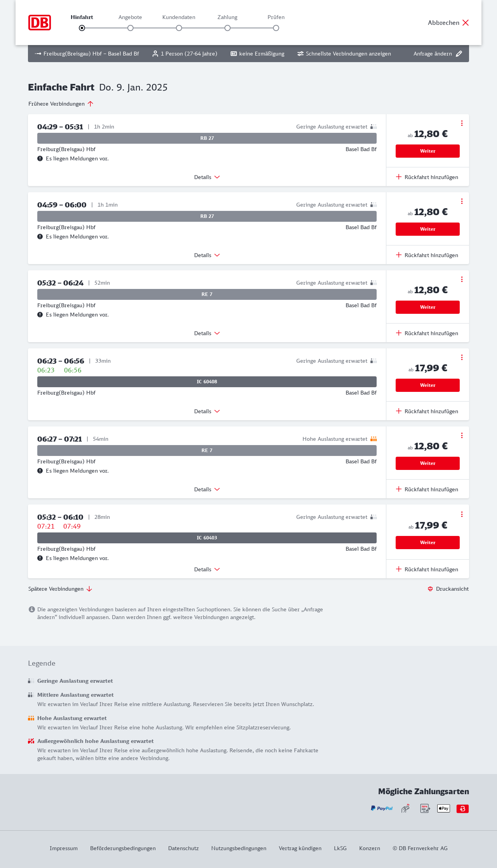
Task: Select the Angebote step circle
Action: pos(130,28)
